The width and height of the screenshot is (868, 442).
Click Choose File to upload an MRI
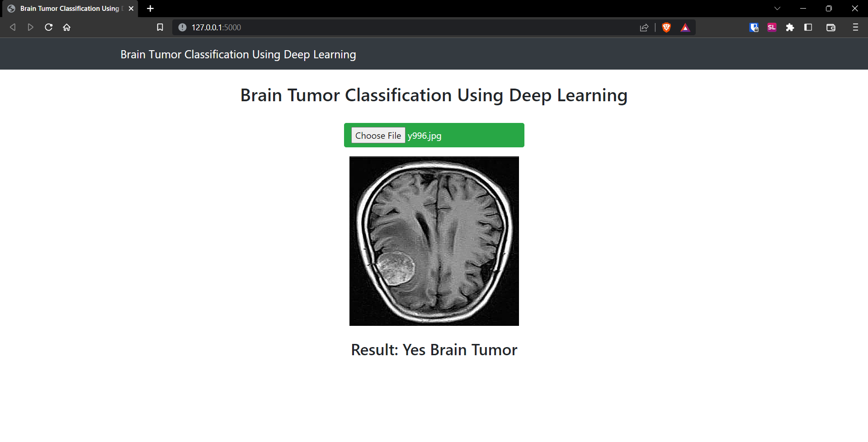(x=378, y=135)
